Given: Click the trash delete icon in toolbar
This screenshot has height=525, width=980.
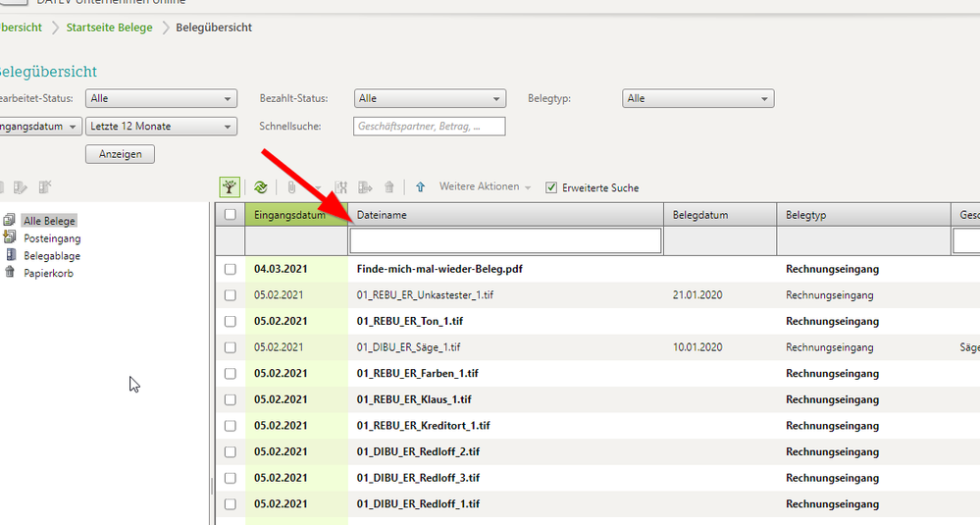Looking at the screenshot, I should (x=389, y=187).
